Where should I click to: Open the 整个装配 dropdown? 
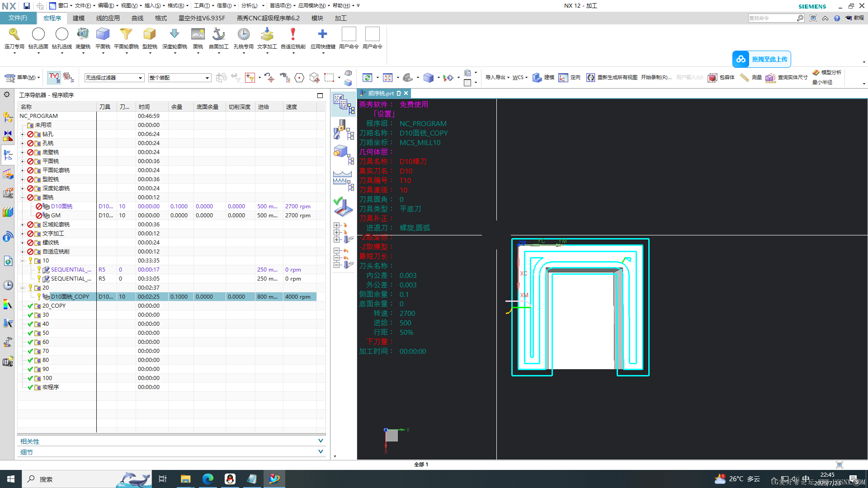click(x=180, y=78)
